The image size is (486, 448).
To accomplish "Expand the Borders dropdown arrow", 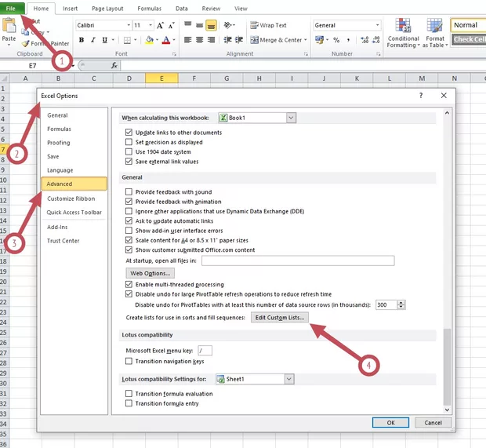I will (x=136, y=40).
